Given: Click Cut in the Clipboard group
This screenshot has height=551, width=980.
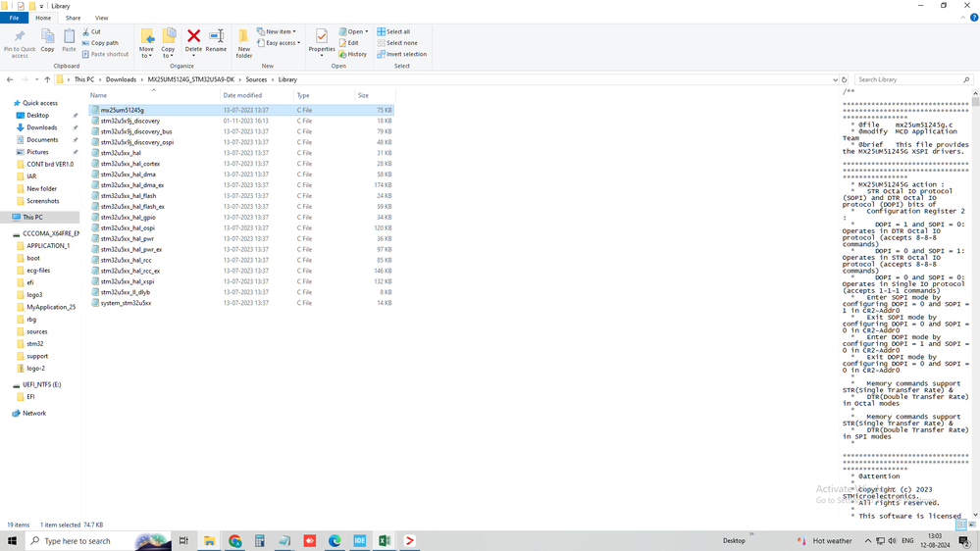Looking at the screenshot, I should (x=91, y=31).
